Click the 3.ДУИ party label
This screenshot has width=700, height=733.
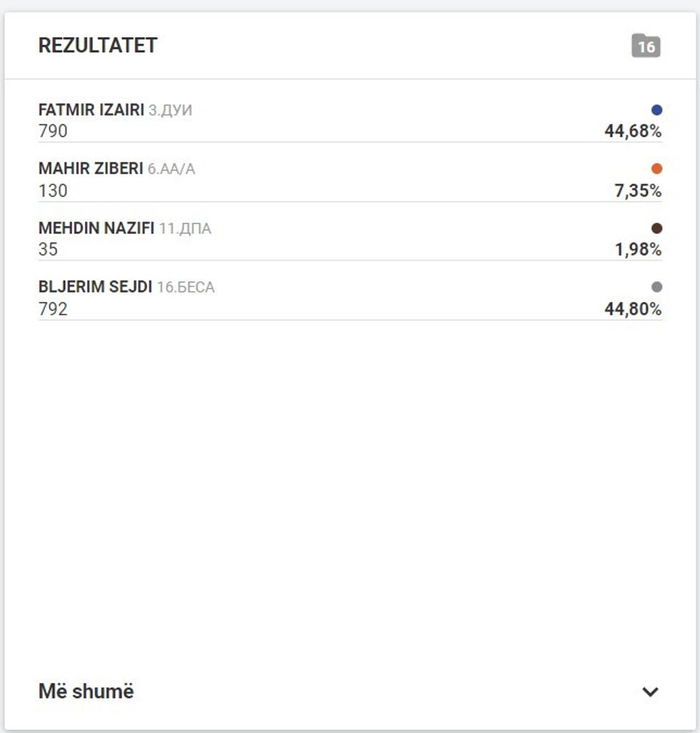pyautogui.click(x=170, y=111)
